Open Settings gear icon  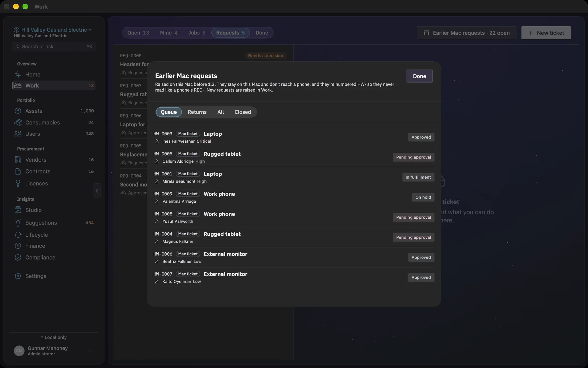pos(18,276)
